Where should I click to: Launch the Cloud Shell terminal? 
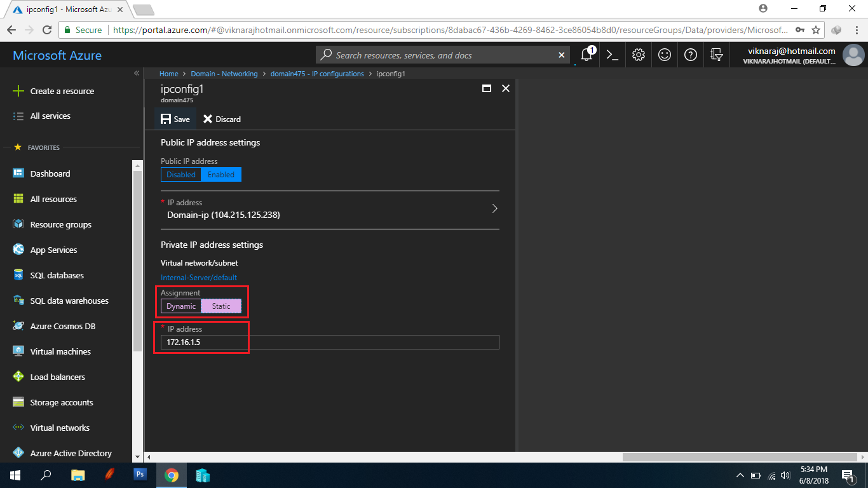pos(612,55)
